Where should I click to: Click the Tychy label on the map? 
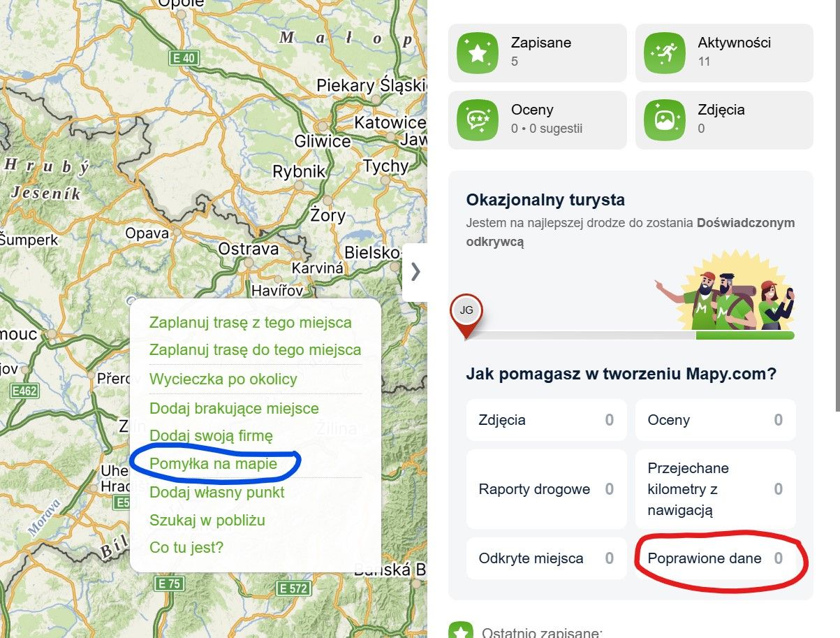(385, 166)
